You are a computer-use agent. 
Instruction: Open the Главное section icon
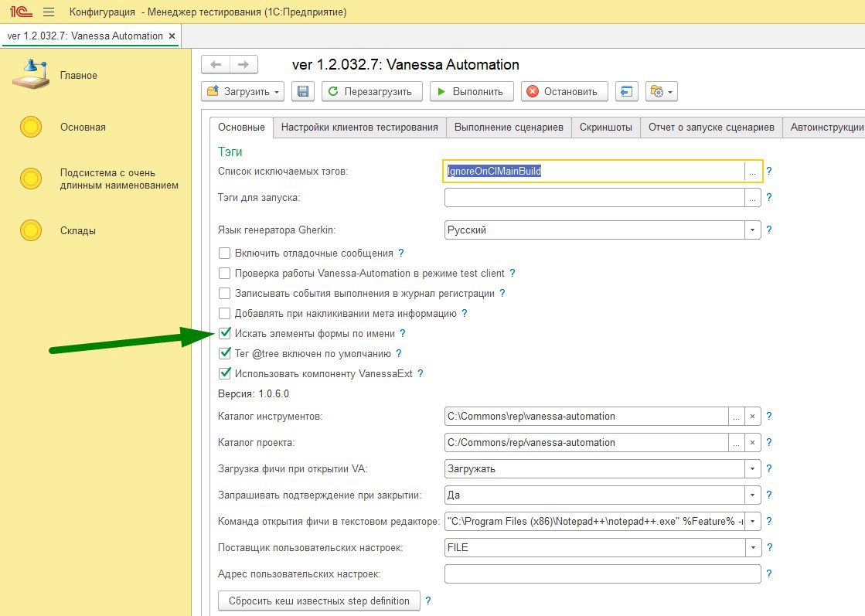(32, 74)
